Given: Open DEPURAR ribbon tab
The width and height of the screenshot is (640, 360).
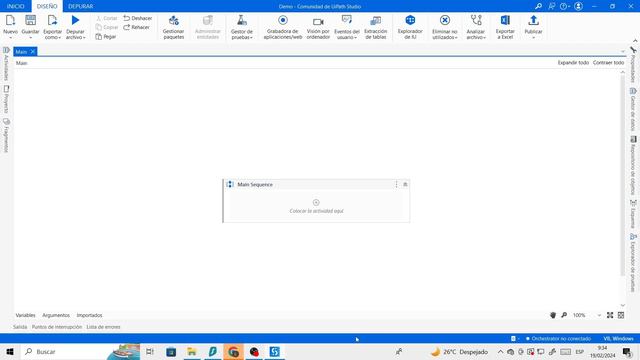Looking at the screenshot, I should point(80,6).
